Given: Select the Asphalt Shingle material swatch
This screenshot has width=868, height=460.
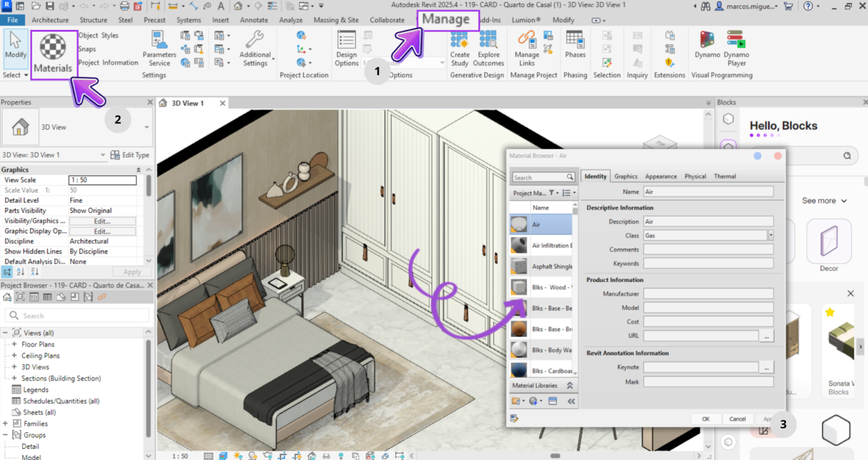Looking at the screenshot, I should pyautogui.click(x=518, y=266).
